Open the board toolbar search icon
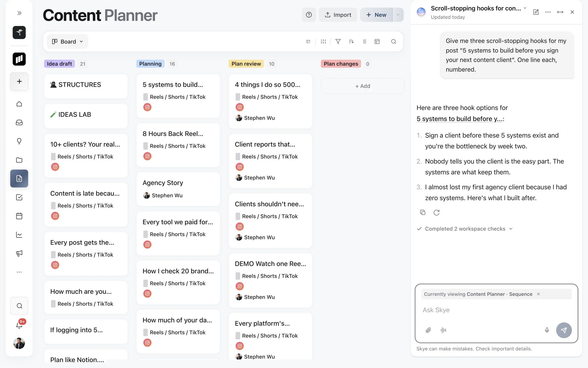The width and height of the screenshot is (588, 368). click(x=393, y=41)
